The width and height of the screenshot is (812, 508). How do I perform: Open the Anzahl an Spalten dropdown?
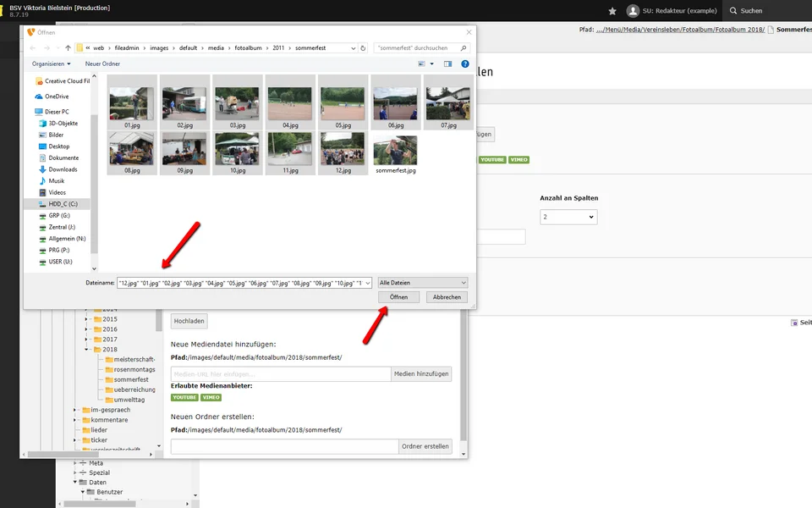pos(568,217)
